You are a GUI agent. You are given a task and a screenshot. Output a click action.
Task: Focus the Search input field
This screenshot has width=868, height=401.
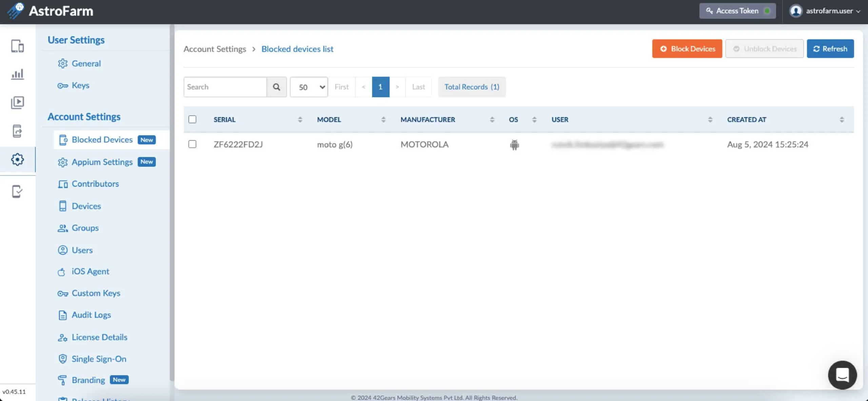coord(225,87)
